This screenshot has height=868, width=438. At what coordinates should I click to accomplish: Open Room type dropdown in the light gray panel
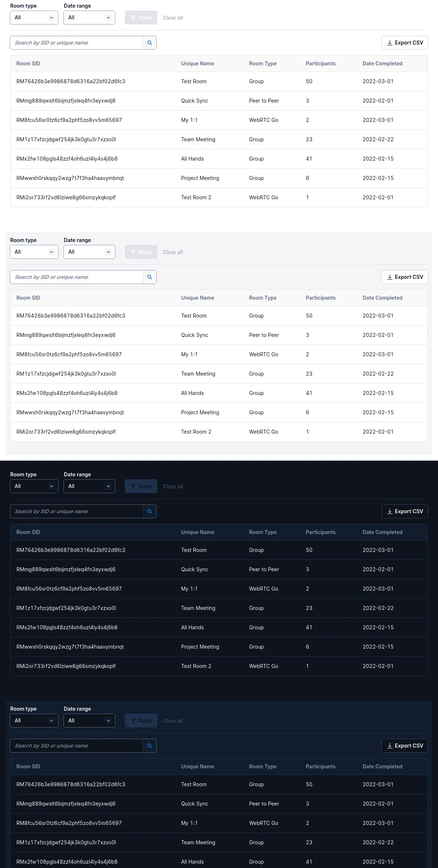[34, 252]
